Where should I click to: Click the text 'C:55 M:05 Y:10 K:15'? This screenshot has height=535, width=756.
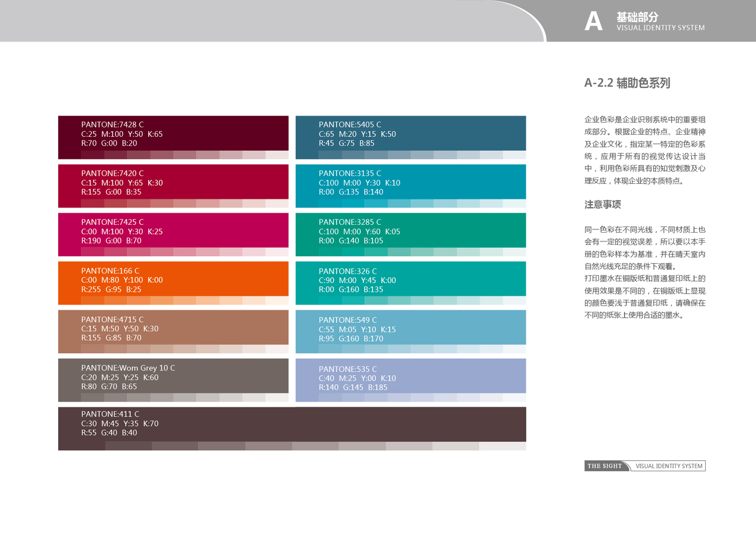tap(358, 330)
